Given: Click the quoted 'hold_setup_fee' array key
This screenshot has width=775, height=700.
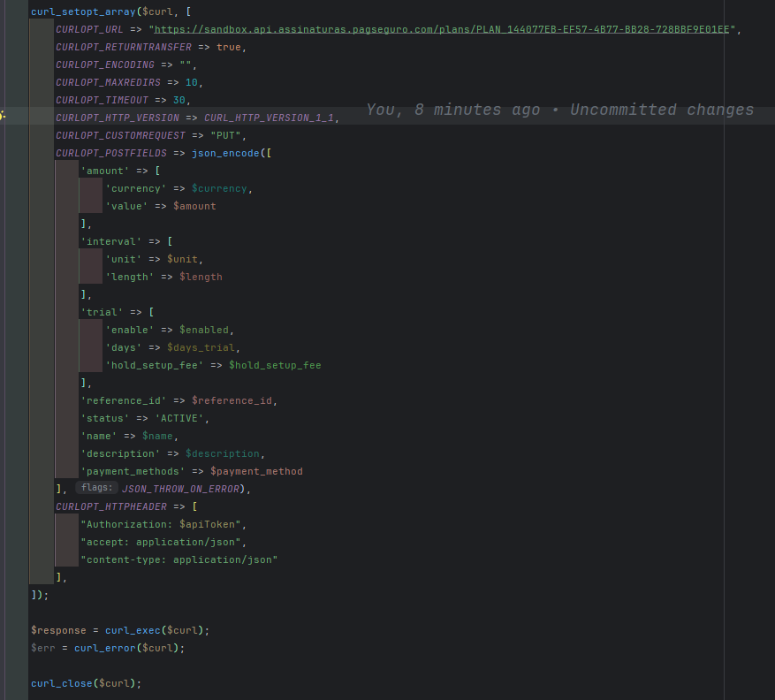Looking at the screenshot, I should pyautogui.click(x=155, y=365).
